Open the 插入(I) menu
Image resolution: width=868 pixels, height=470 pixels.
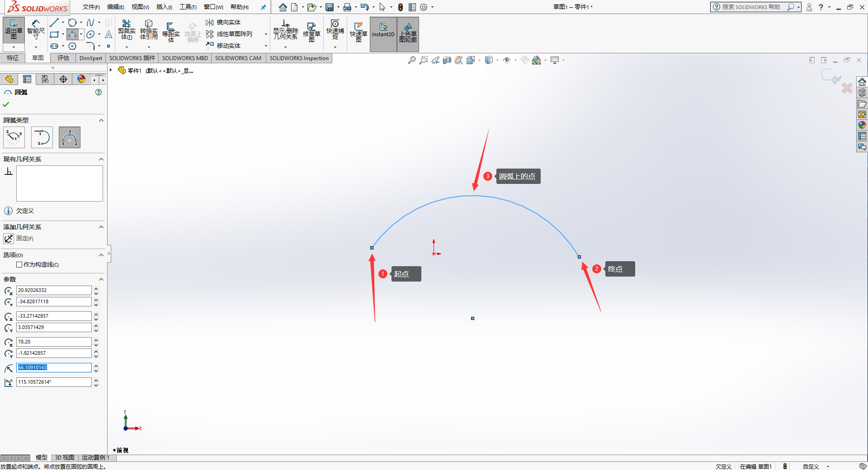[164, 7]
